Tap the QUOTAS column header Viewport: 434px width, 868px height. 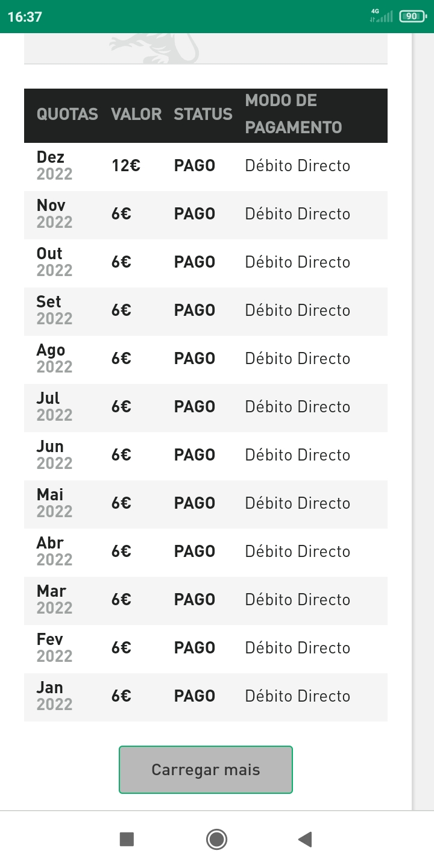click(67, 115)
